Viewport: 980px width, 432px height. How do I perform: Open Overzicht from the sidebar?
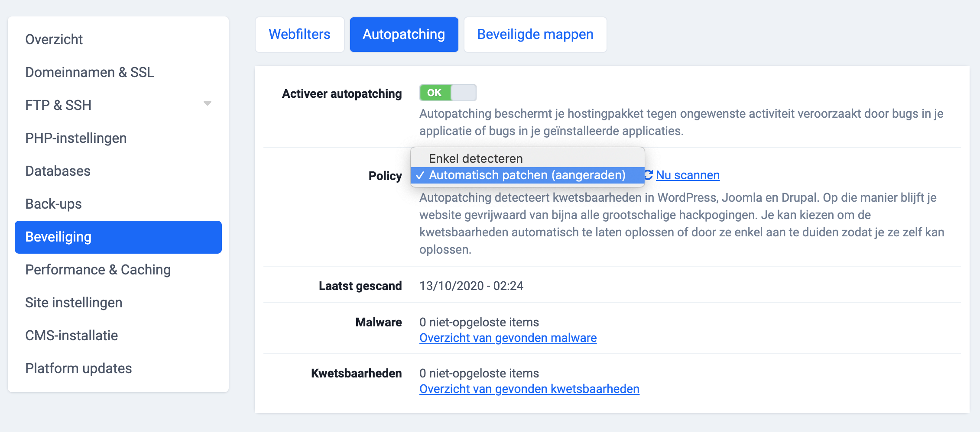tap(54, 39)
